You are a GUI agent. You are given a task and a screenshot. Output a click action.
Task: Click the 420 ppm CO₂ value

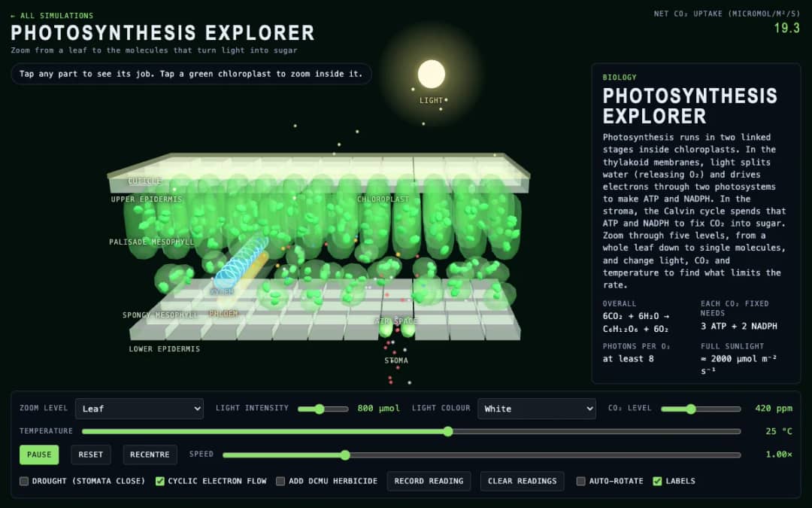click(774, 409)
